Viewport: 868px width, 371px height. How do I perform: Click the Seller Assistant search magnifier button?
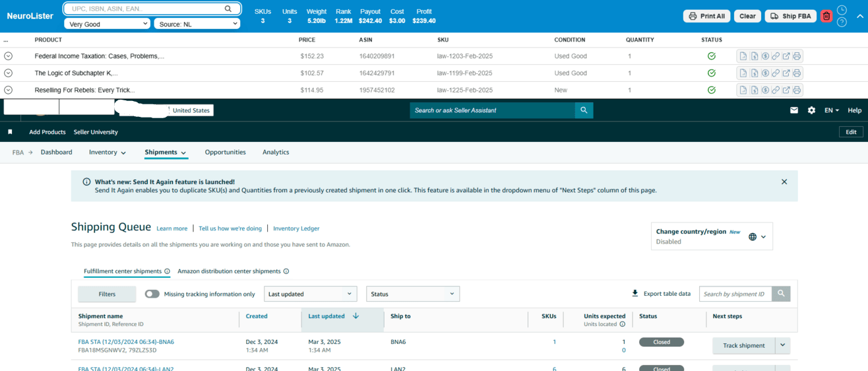(x=584, y=110)
